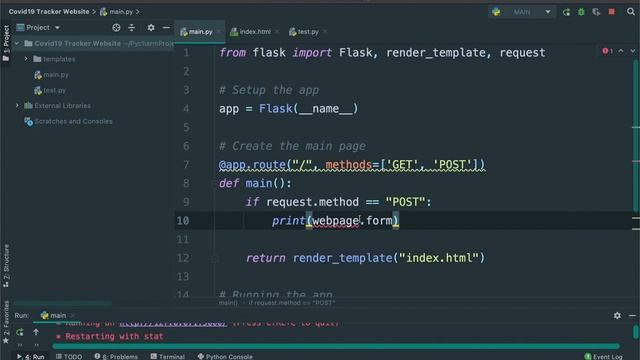Click 'Restarting with stat' in run output
This screenshot has height=360, width=640.
114,336
